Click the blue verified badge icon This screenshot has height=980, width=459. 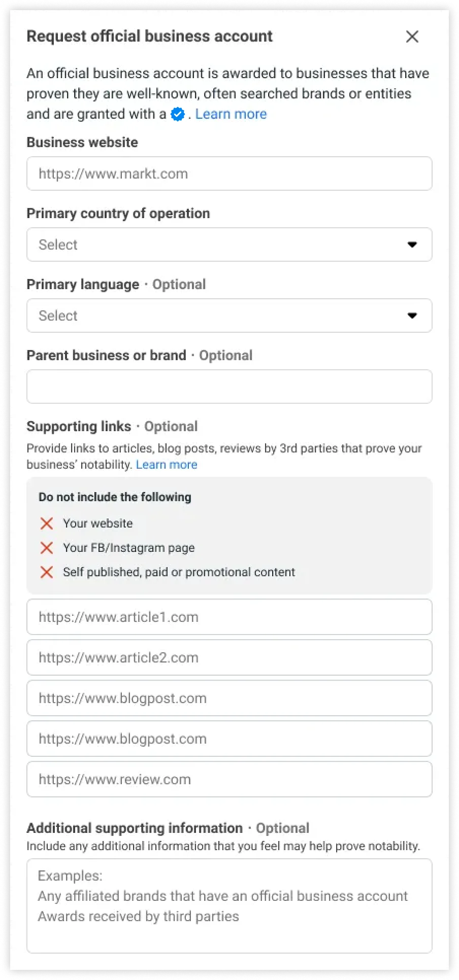[x=177, y=114]
